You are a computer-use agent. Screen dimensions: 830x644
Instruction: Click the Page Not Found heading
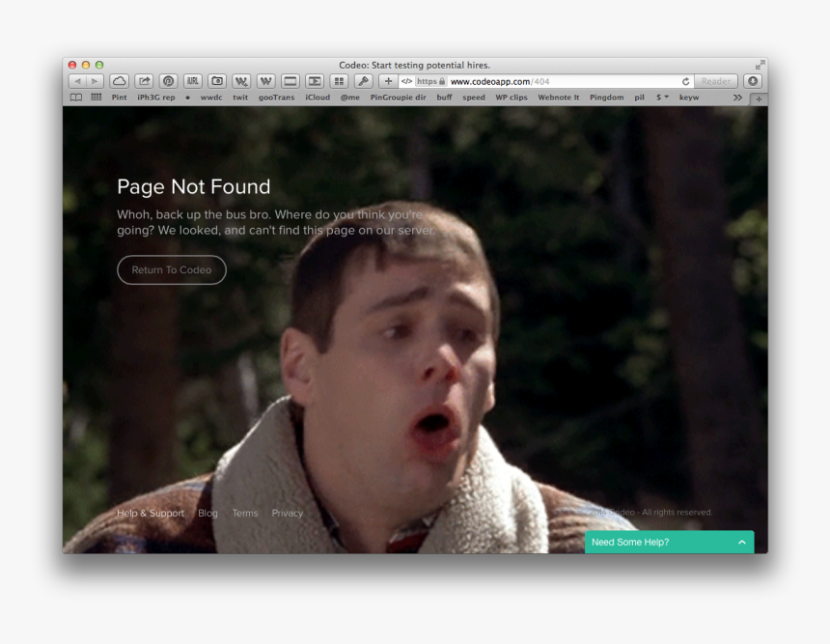[194, 186]
